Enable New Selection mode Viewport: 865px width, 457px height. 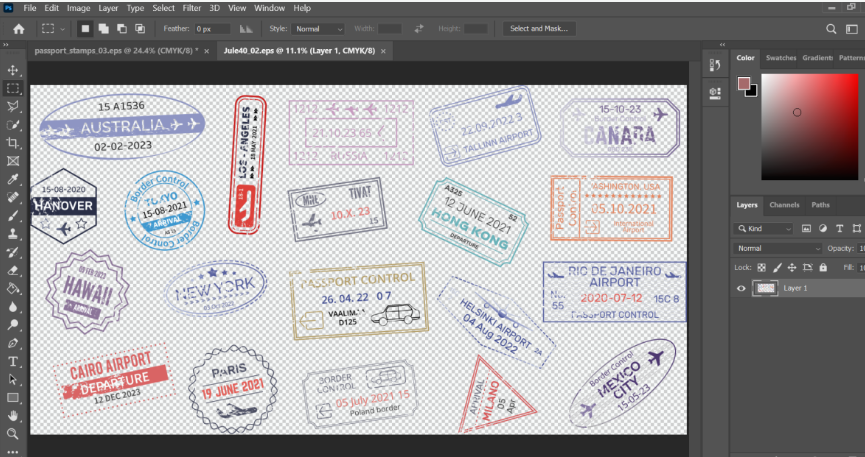pyautogui.click(x=85, y=29)
